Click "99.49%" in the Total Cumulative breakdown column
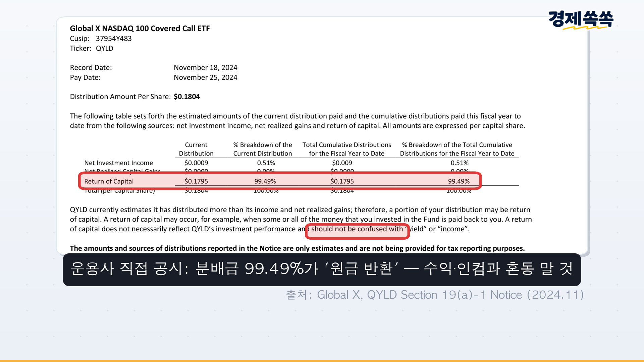Screen dimensions: 644x362 (459, 181)
